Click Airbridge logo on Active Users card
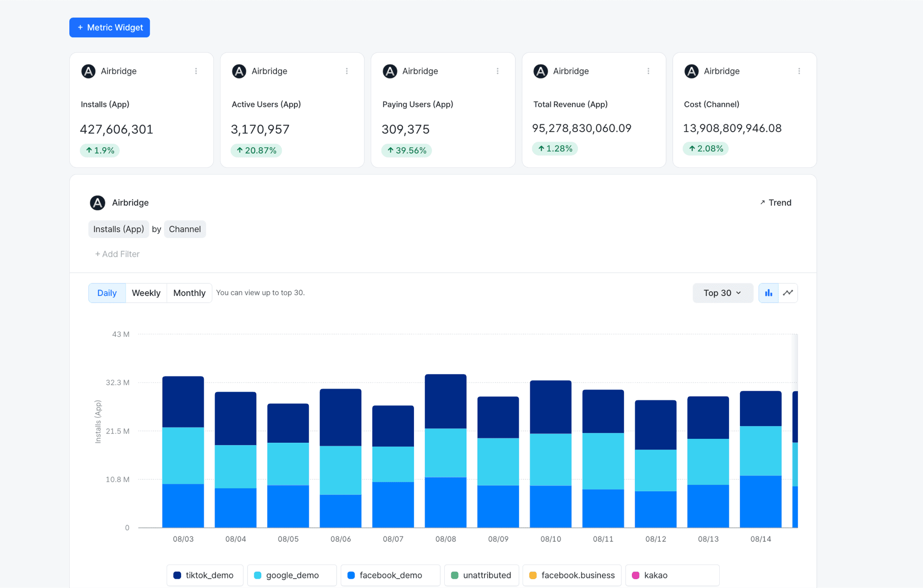The width and height of the screenshot is (923, 588). (239, 71)
